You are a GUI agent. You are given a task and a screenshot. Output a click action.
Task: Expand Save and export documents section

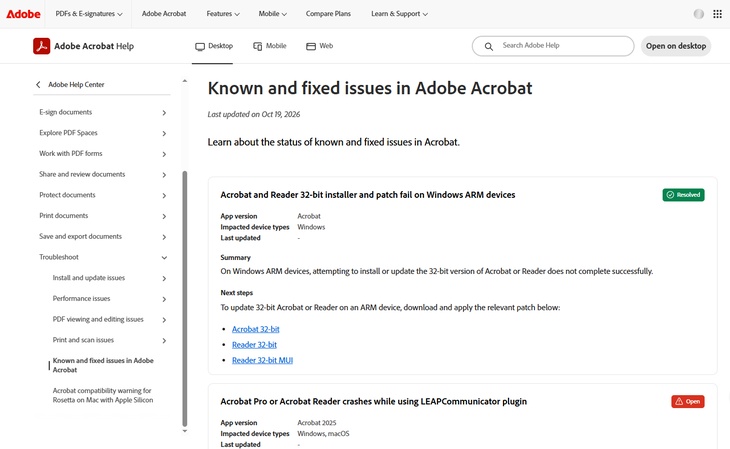click(x=164, y=237)
